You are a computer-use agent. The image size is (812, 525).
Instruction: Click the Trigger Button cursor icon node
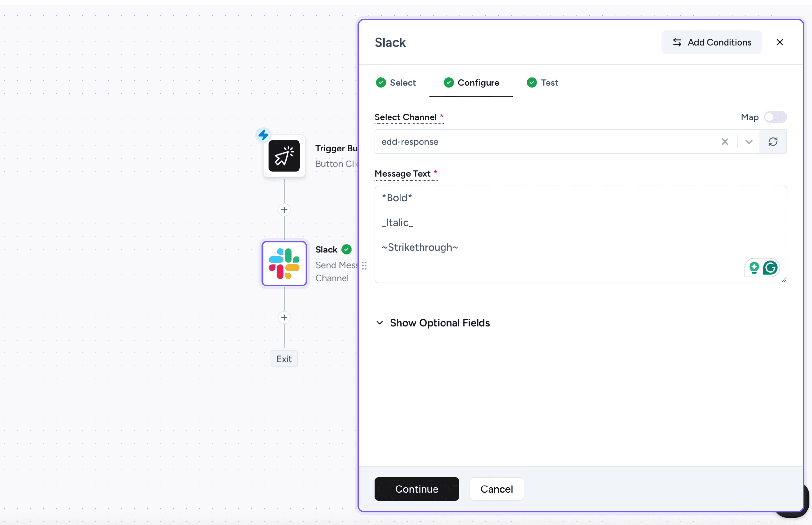coord(284,156)
